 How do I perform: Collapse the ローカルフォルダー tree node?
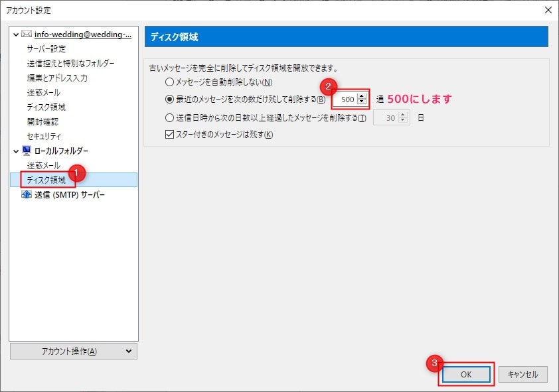coord(16,151)
